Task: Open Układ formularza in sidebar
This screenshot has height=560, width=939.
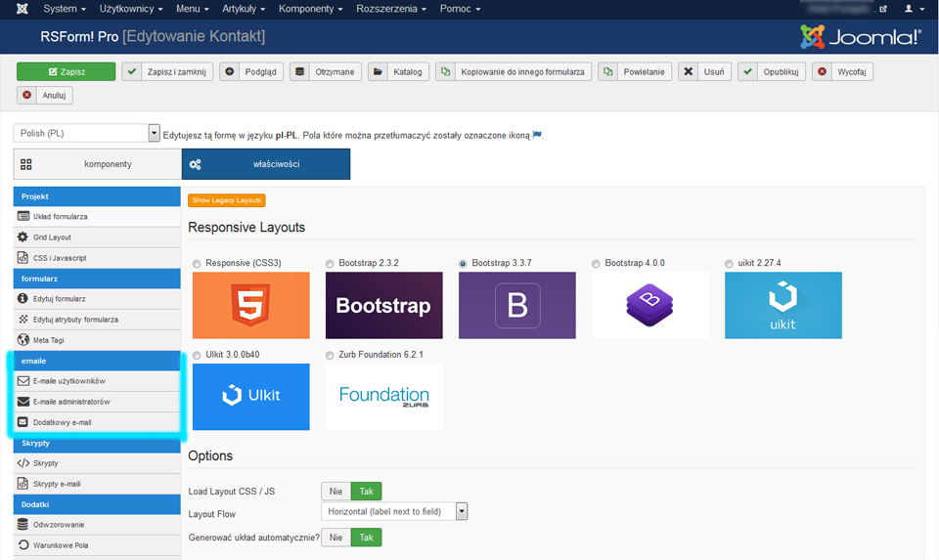Action: tap(97, 217)
